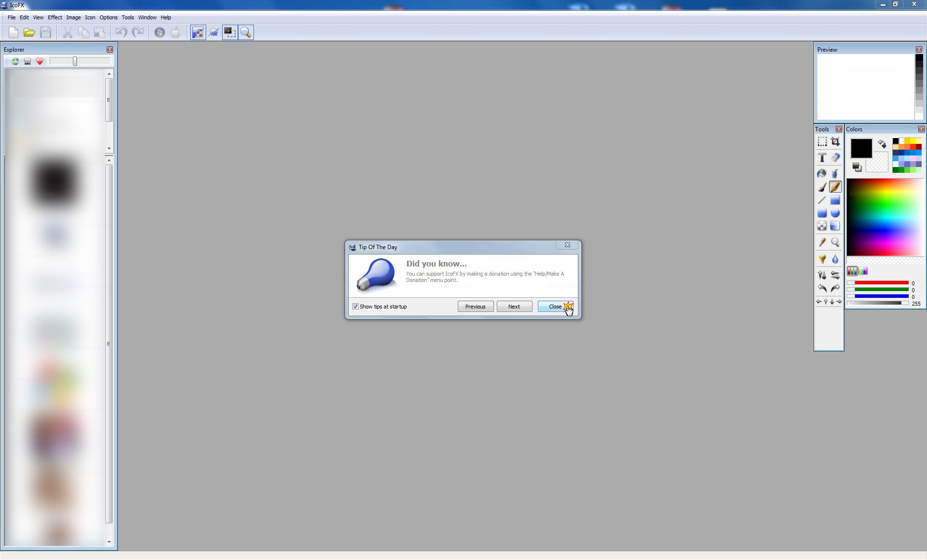Select the Brush tool

(x=822, y=187)
